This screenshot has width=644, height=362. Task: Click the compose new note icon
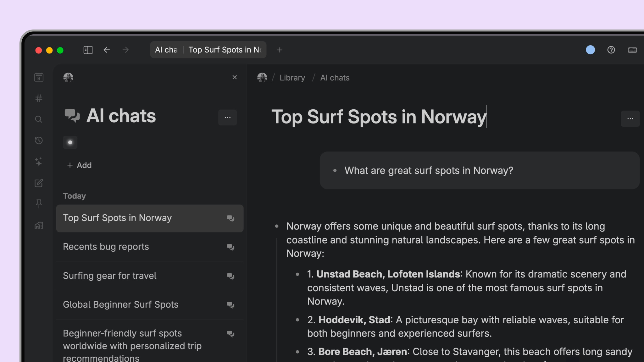(x=39, y=183)
